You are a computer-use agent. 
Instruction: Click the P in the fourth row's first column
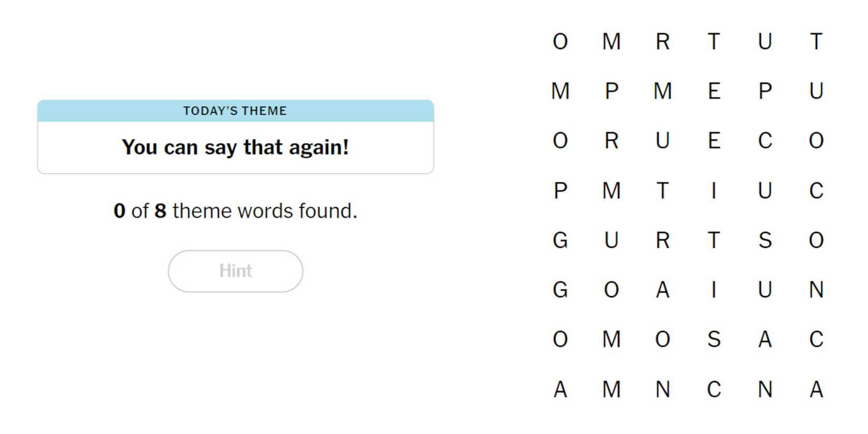pyautogui.click(x=560, y=190)
